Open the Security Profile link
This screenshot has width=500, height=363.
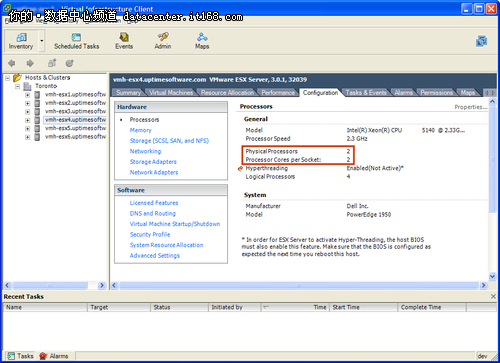[150, 235]
